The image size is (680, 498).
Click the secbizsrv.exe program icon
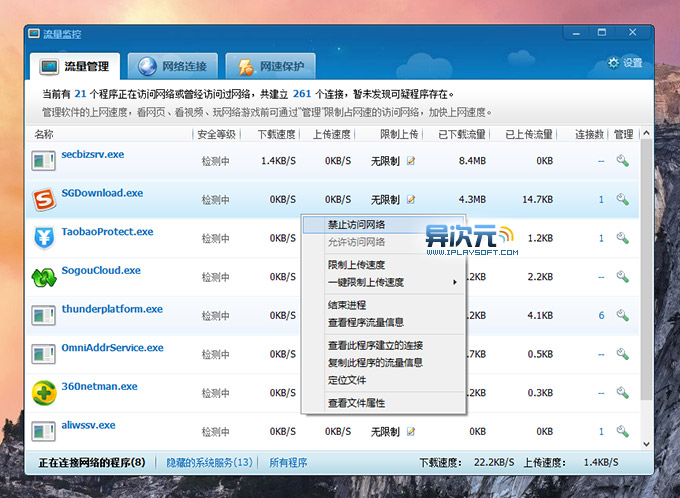43,161
